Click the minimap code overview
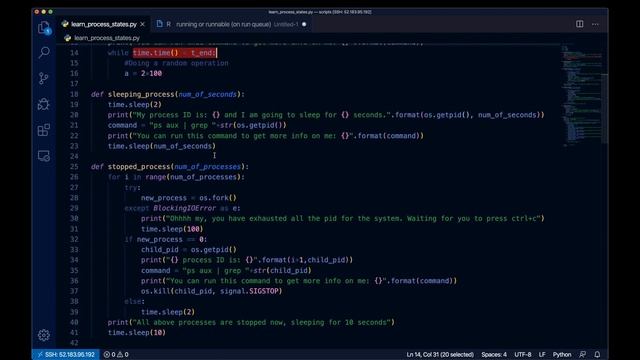Screen dimensions: 640x360 pyautogui.click(x=581, y=96)
